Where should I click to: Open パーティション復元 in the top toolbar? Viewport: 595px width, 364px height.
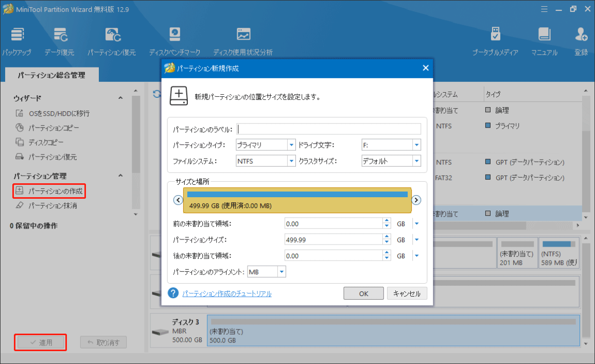pos(112,41)
